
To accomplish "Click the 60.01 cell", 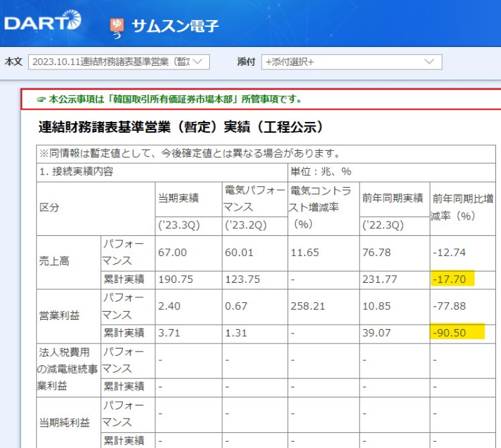I will pyautogui.click(x=255, y=253).
